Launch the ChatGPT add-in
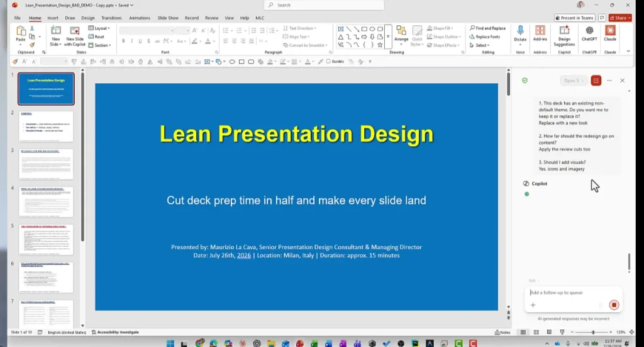 589,34
